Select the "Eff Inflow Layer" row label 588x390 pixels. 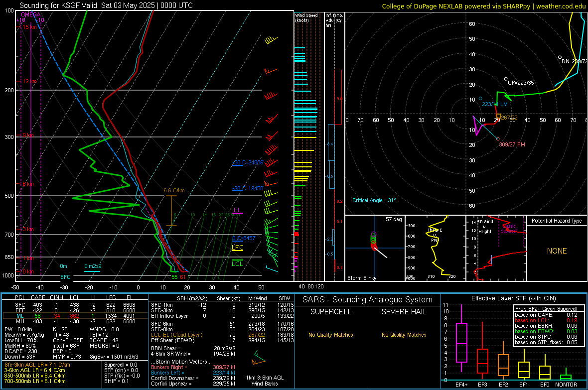(169, 316)
